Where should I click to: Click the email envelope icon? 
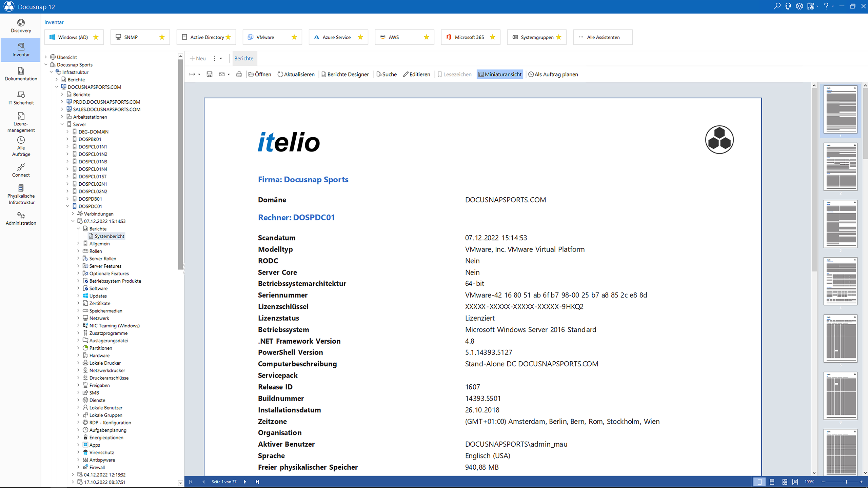tap(222, 74)
